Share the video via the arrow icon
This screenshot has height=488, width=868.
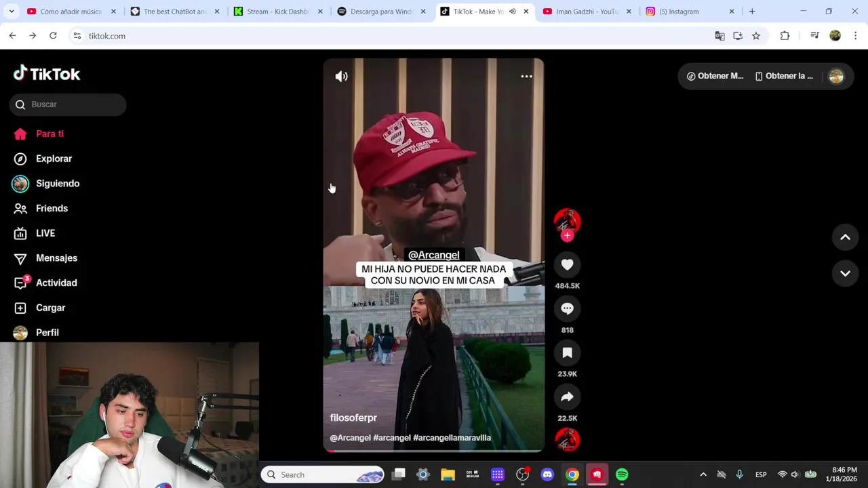pos(568,397)
